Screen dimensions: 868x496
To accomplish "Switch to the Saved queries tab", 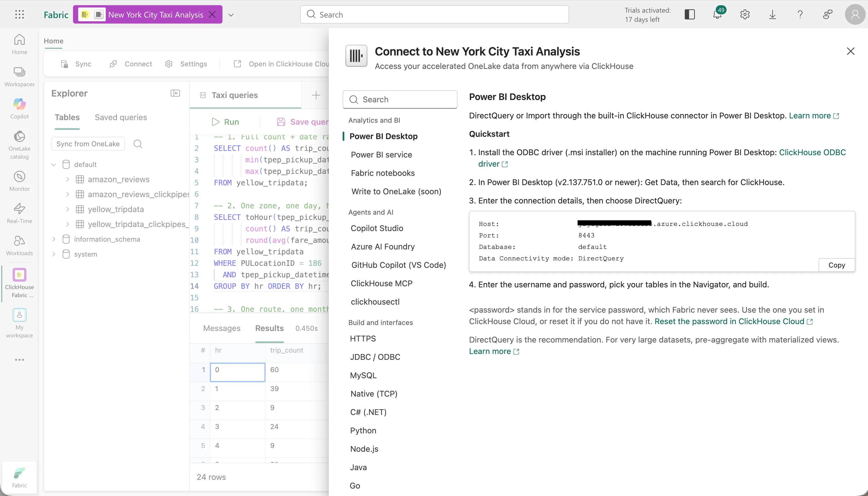I will click(121, 118).
